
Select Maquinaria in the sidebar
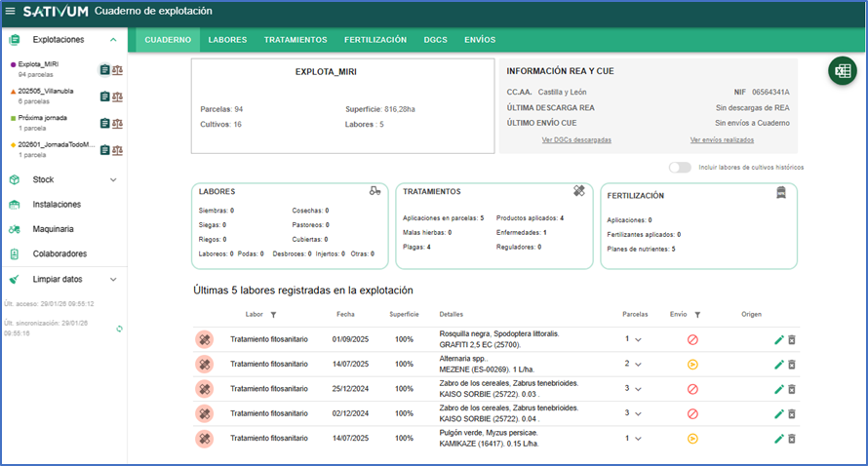[54, 229]
